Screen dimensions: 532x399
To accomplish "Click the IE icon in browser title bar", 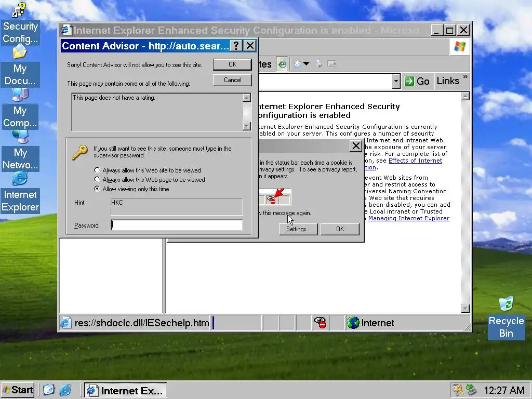I will coord(66,30).
